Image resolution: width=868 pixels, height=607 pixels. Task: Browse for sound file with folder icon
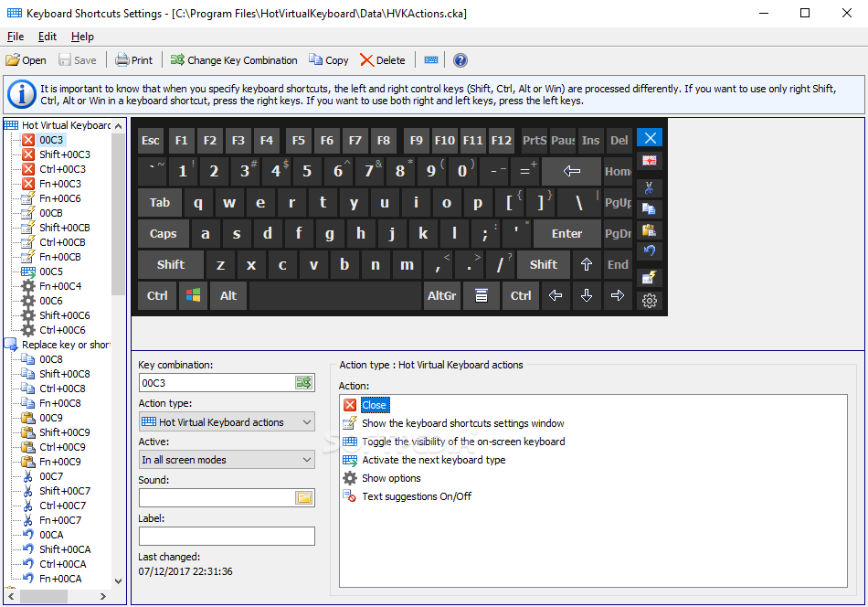304,498
